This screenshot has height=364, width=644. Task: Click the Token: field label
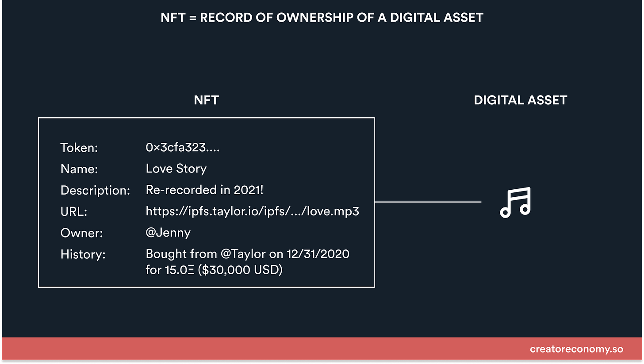tap(79, 148)
